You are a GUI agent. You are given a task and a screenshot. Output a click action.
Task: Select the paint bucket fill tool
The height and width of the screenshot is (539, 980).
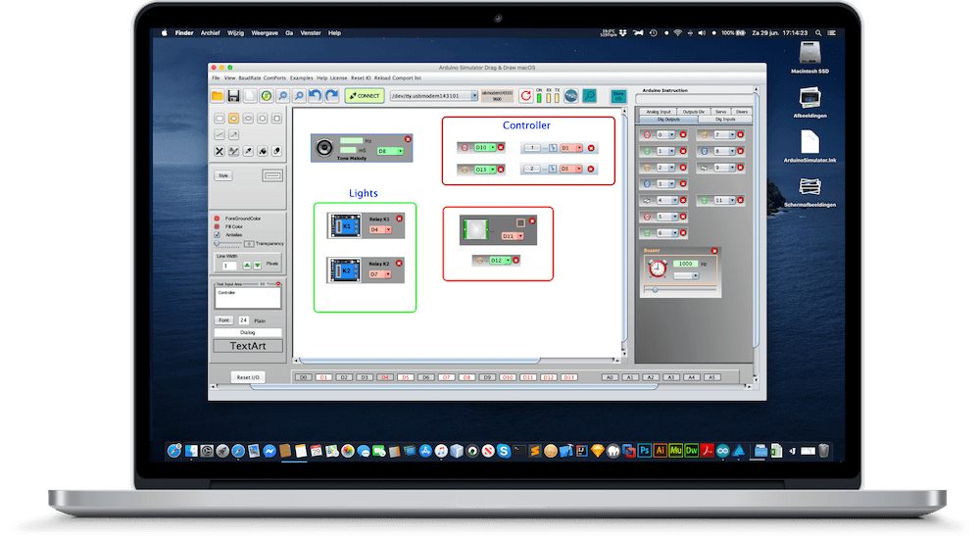pos(263,151)
